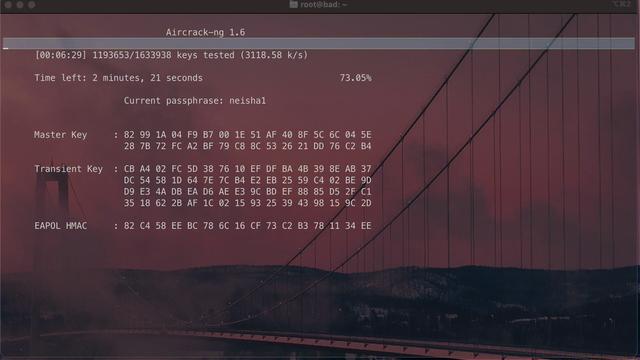Click the keyboard shortcut indicator in the title bar
Viewport: 640px width, 360px height.
(622, 4)
